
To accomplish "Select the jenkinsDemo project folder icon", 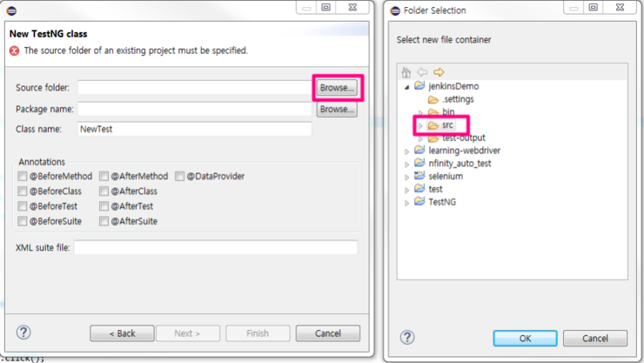I will [419, 86].
